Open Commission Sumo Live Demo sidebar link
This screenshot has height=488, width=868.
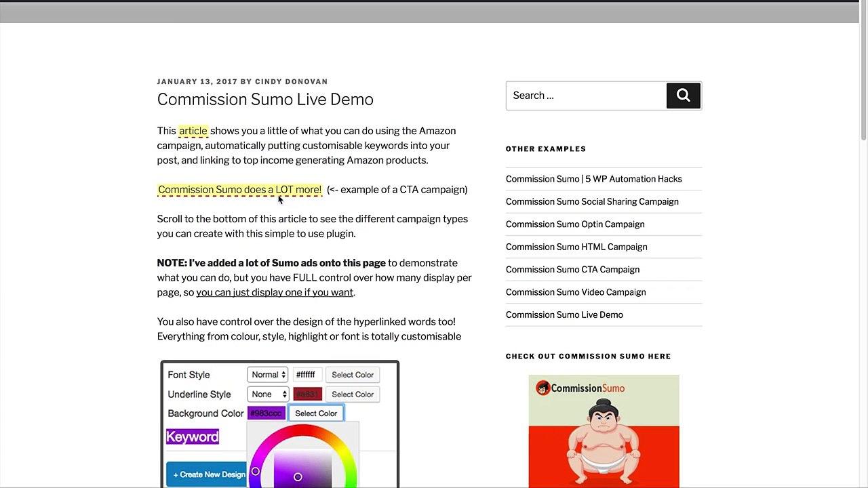pyautogui.click(x=564, y=314)
